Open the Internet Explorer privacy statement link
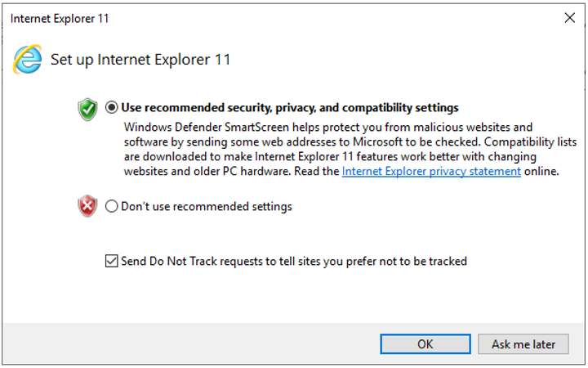Image resolution: width=588 pixels, height=368 pixels. [x=431, y=172]
